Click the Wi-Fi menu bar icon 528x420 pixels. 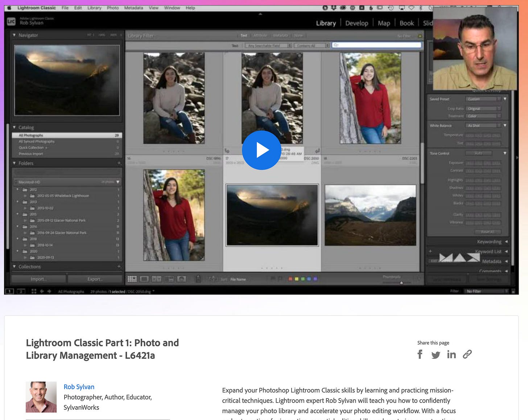click(x=412, y=8)
